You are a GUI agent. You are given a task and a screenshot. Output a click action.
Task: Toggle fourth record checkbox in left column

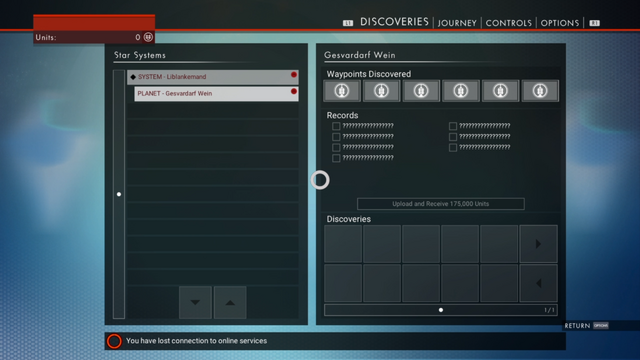click(336, 158)
